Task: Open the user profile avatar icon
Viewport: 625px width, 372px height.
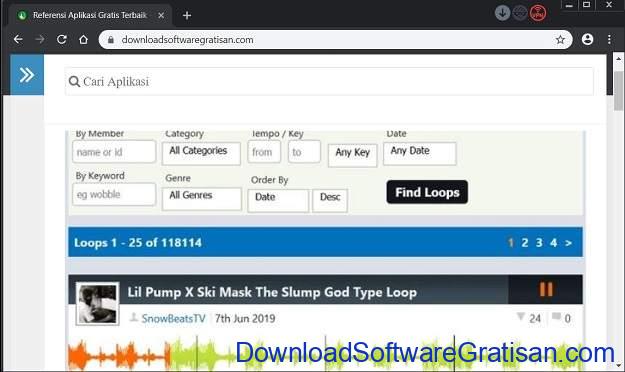Action: pos(587,39)
